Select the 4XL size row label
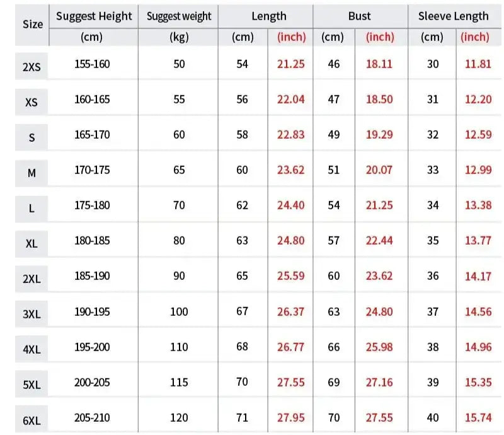This screenshot has height=435, width=504. pyautogui.click(x=31, y=349)
